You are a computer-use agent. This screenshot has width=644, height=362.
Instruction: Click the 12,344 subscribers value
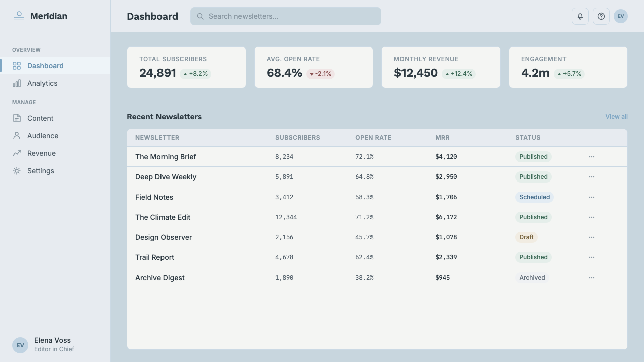coord(286,217)
